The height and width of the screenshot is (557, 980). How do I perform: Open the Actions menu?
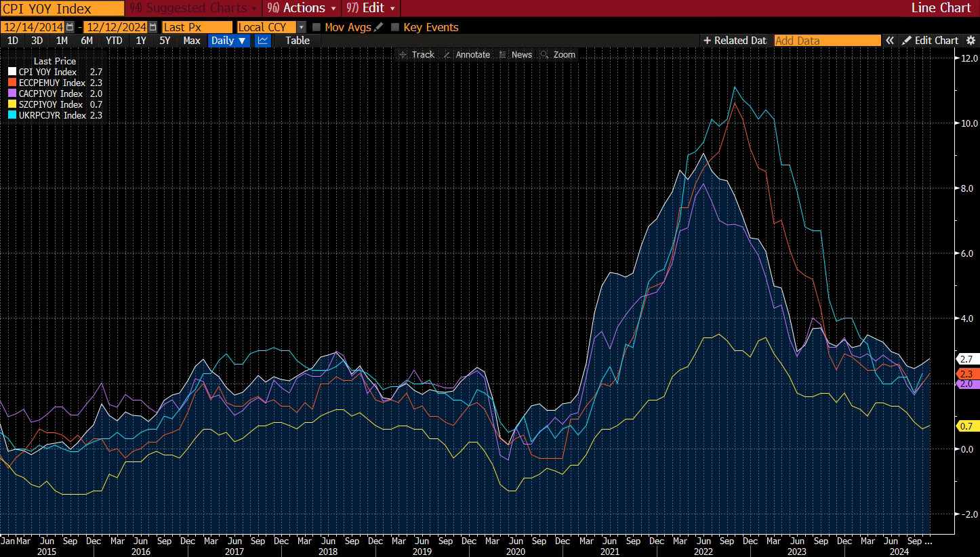coord(302,8)
